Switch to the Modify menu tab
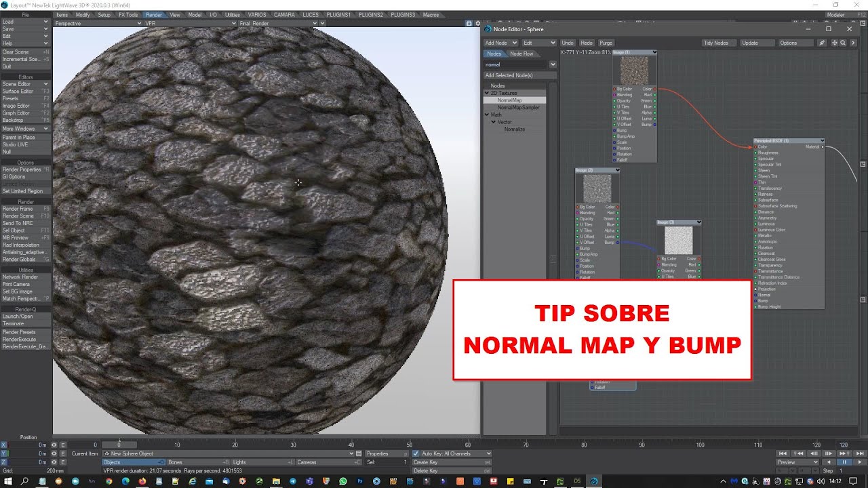This screenshot has width=868, height=488. pos(83,14)
